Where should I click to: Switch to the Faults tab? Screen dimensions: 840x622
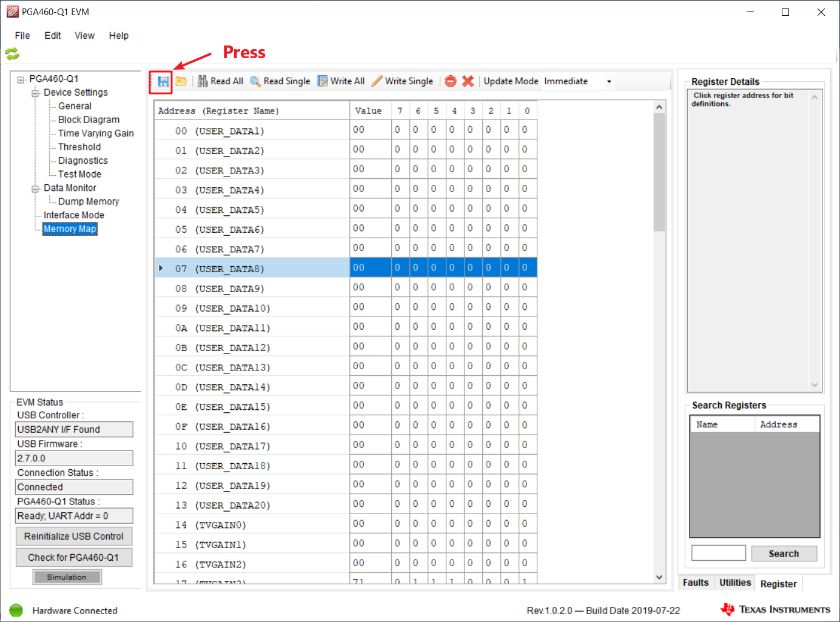tap(695, 583)
